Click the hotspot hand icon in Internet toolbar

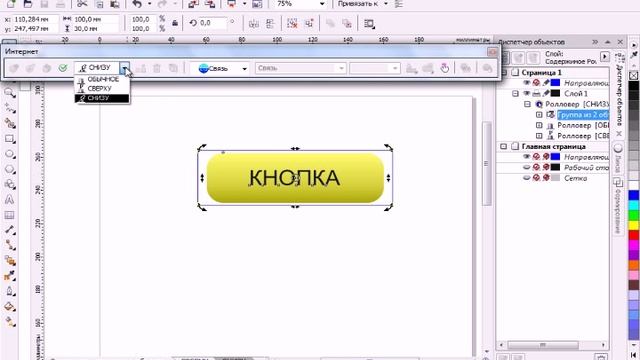click(x=444, y=68)
